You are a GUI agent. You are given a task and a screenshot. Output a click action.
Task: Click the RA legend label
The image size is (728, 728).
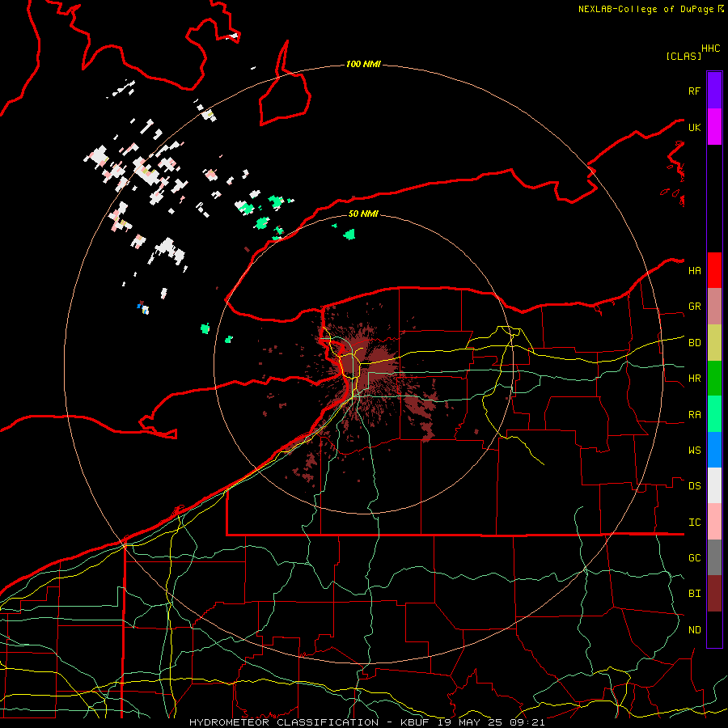pyautogui.click(x=694, y=415)
